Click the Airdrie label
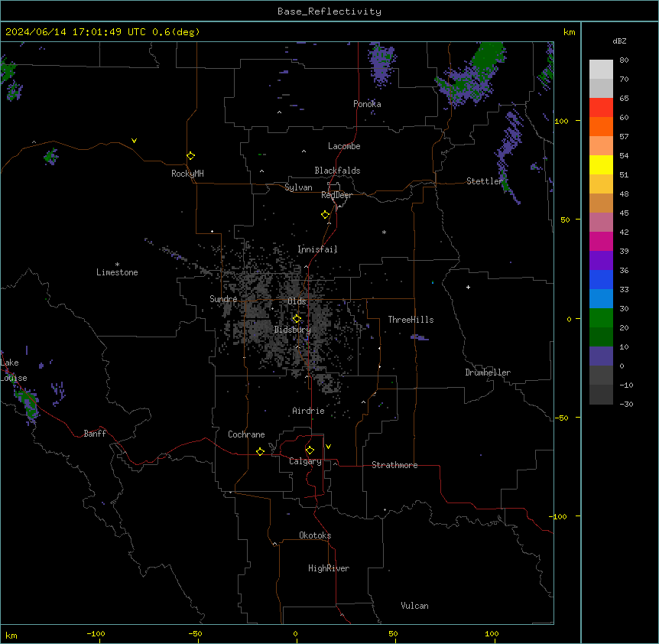This screenshot has width=659, height=644. coord(308,411)
